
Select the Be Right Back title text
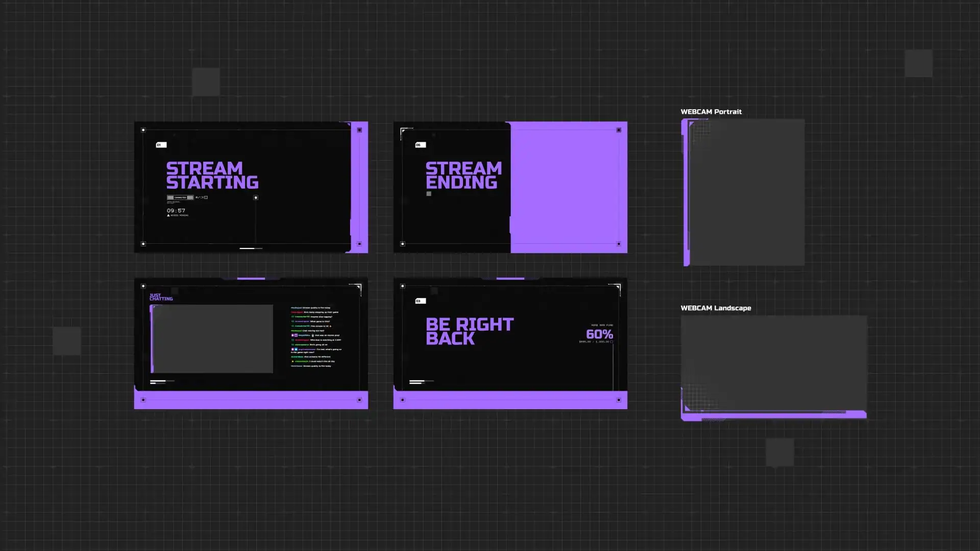pos(469,331)
